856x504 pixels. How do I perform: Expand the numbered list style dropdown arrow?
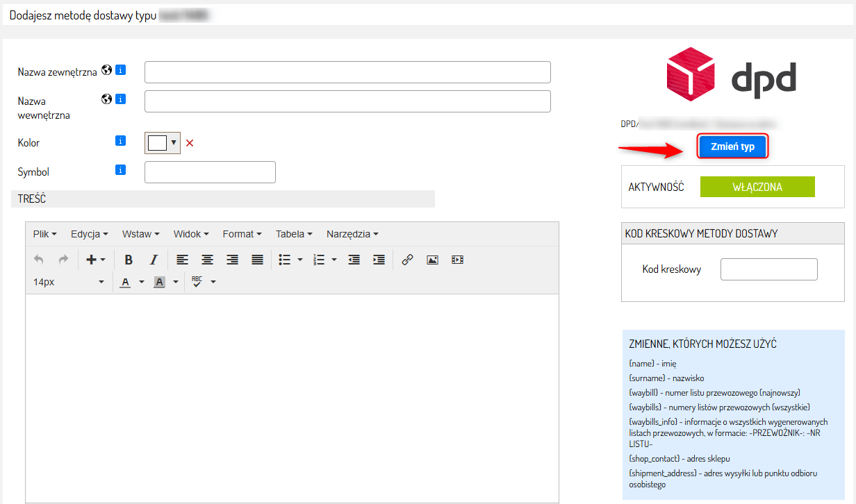tap(334, 260)
